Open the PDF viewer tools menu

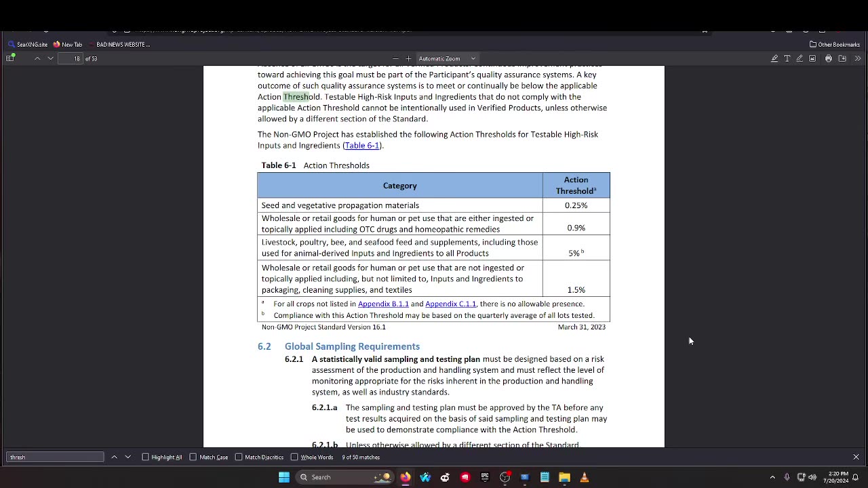[857, 58]
